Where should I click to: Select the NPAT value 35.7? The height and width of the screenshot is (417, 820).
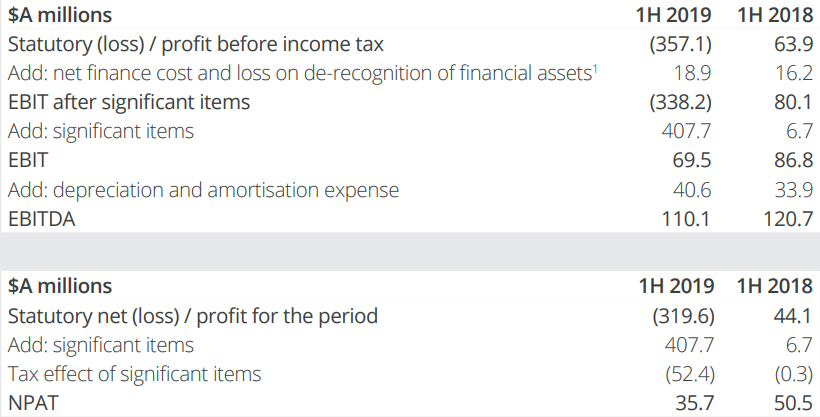coord(695,403)
